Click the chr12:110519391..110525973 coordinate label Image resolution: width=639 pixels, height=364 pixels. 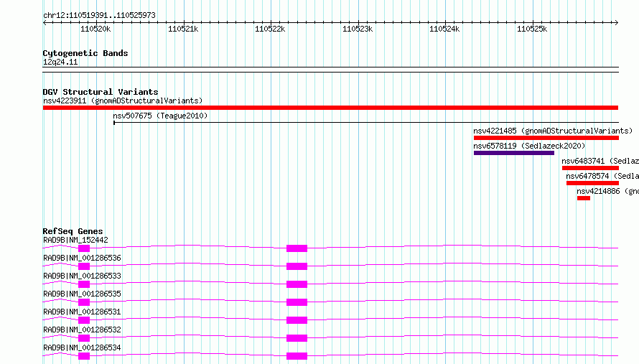coord(99,15)
